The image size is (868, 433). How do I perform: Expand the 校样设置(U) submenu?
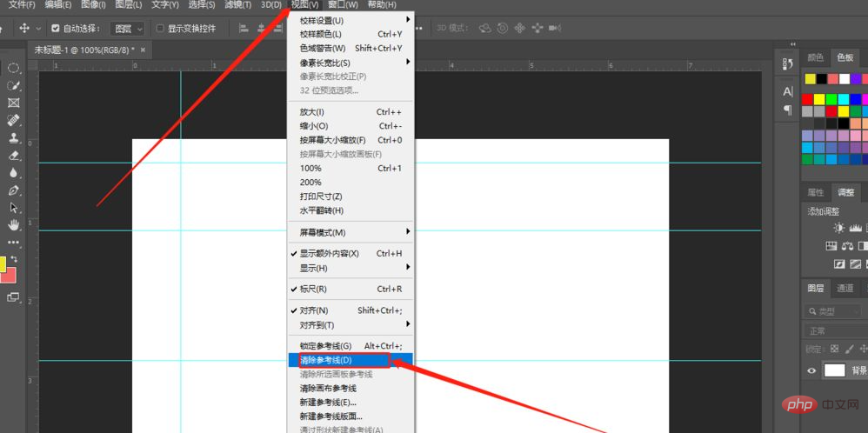pyautogui.click(x=351, y=21)
